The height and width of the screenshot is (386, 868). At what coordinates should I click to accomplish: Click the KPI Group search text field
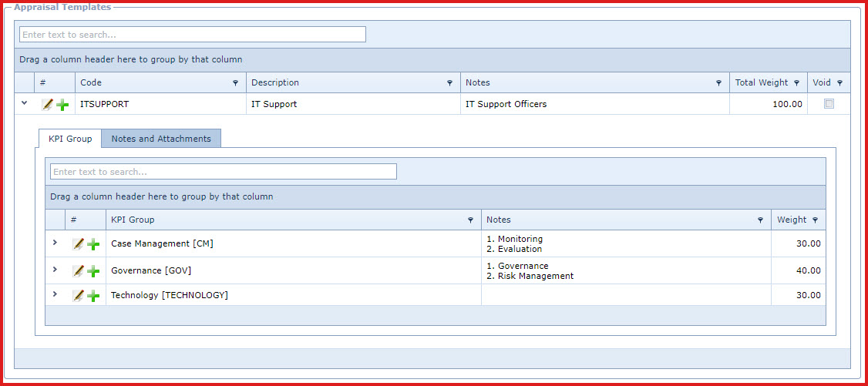tap(223, 172)
